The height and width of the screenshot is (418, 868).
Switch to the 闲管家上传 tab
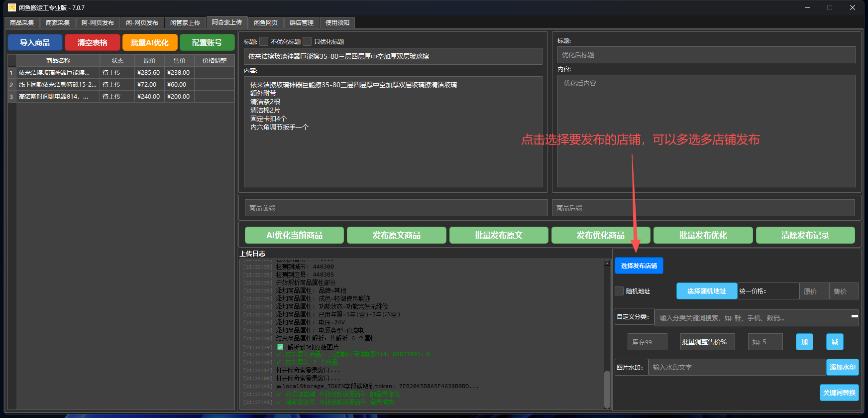point(185,22)
